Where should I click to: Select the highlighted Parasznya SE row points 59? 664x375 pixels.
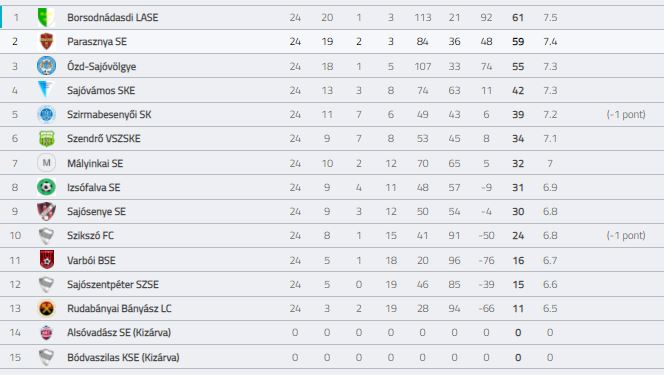tap(518, 41)
